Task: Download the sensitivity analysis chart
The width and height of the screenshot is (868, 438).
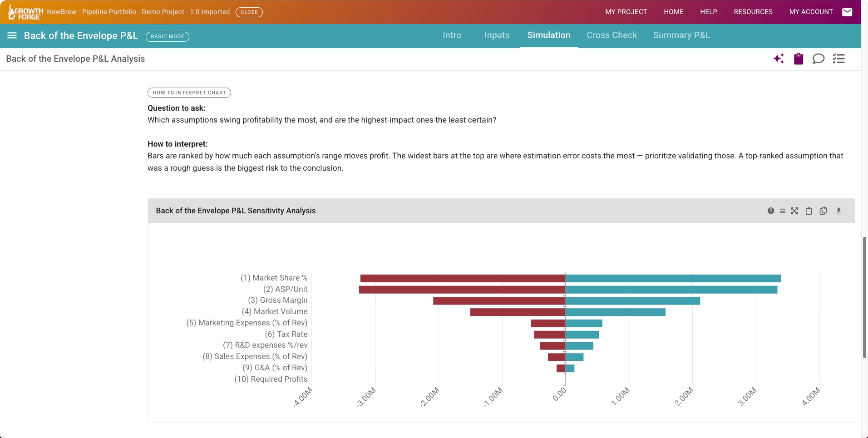Action: click(838, 211)
